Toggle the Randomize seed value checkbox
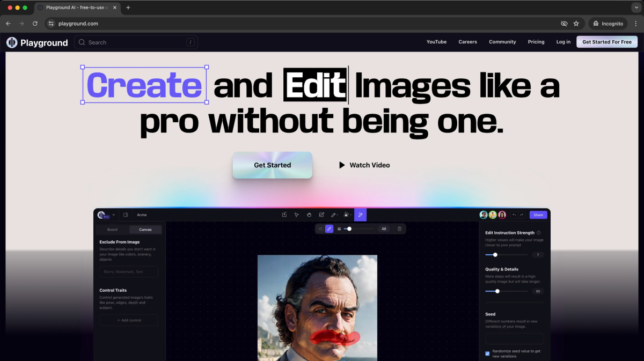This screenshot has height=361, width=644. [487, 353]
